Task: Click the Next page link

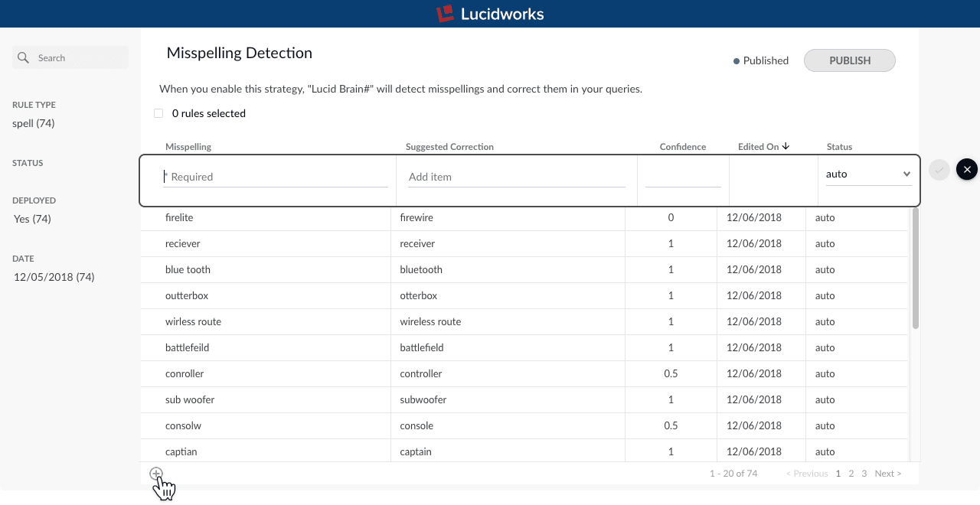Action: [x=888, y=474]
